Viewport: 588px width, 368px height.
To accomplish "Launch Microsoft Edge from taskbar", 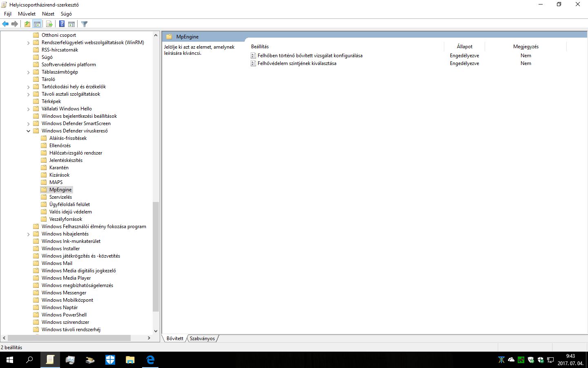I will (x=150, y=360).
